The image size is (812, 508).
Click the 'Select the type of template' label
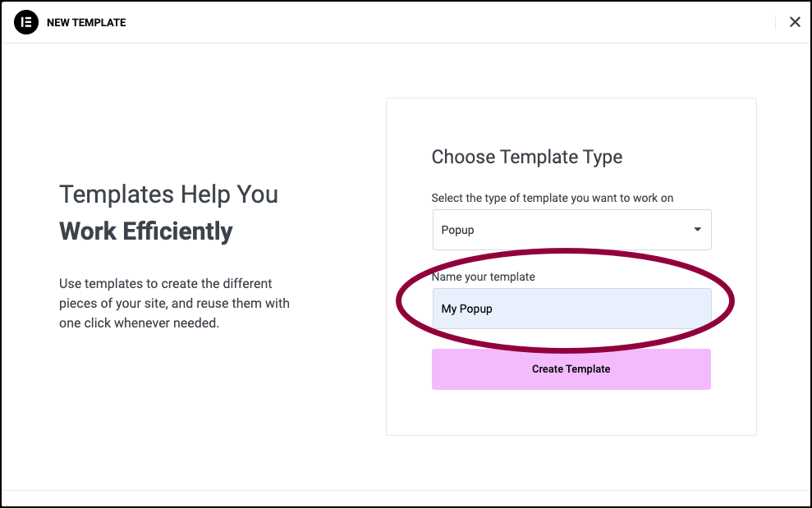(552, 198)
